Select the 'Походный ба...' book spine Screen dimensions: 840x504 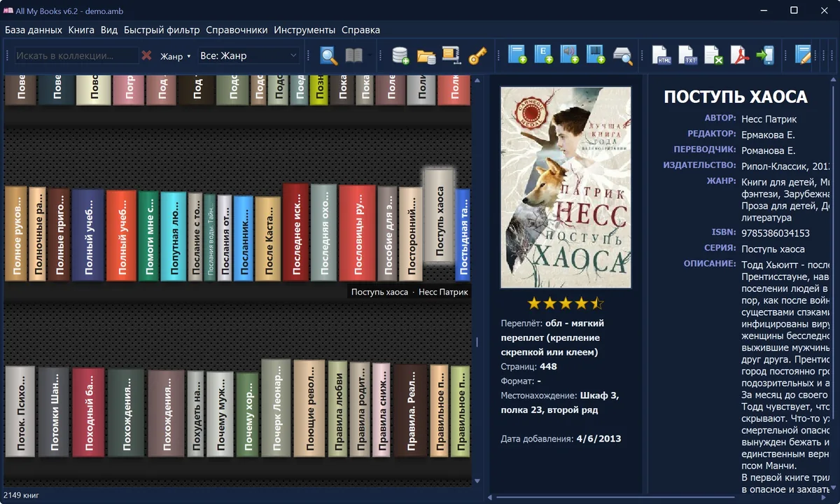[88, 413]
